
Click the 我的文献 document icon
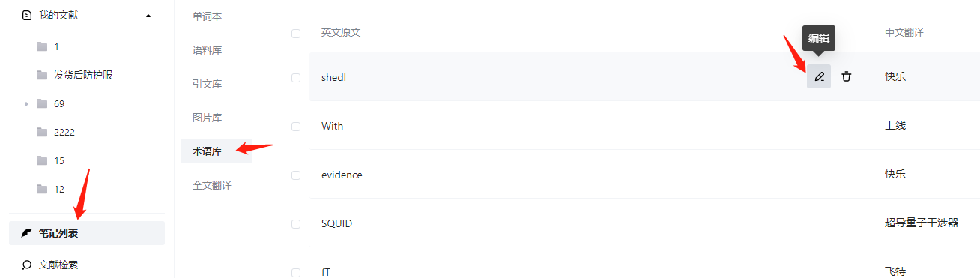pos(28,15)
